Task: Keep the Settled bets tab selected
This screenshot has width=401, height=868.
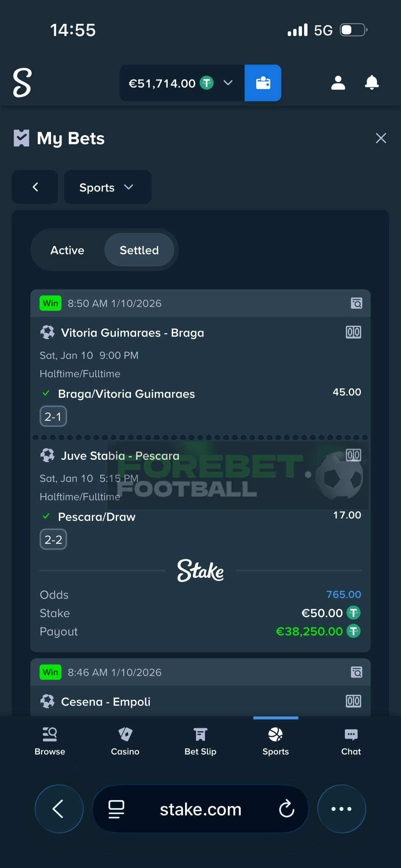Action: [139, 250]
